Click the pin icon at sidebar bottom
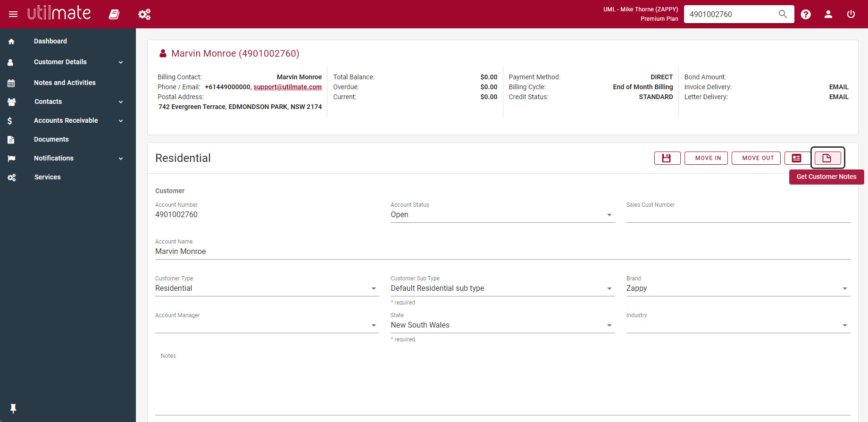 pos(13,408)
